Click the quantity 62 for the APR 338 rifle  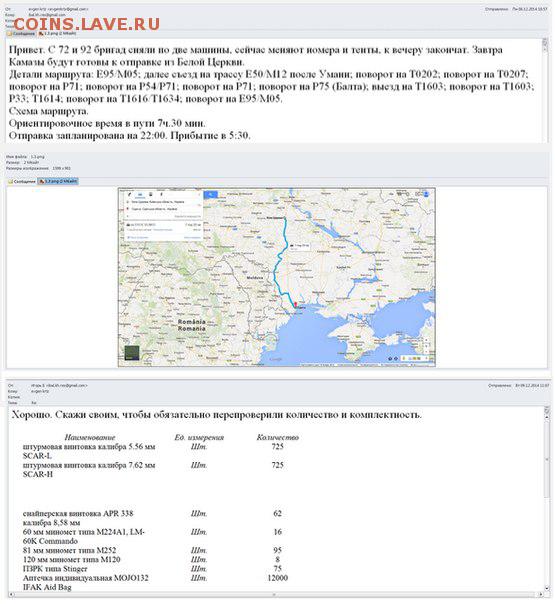point(277,513)
